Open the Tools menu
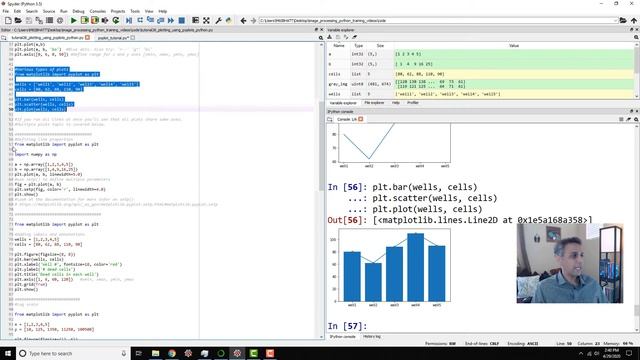640x360 pixels. (135, 11)
